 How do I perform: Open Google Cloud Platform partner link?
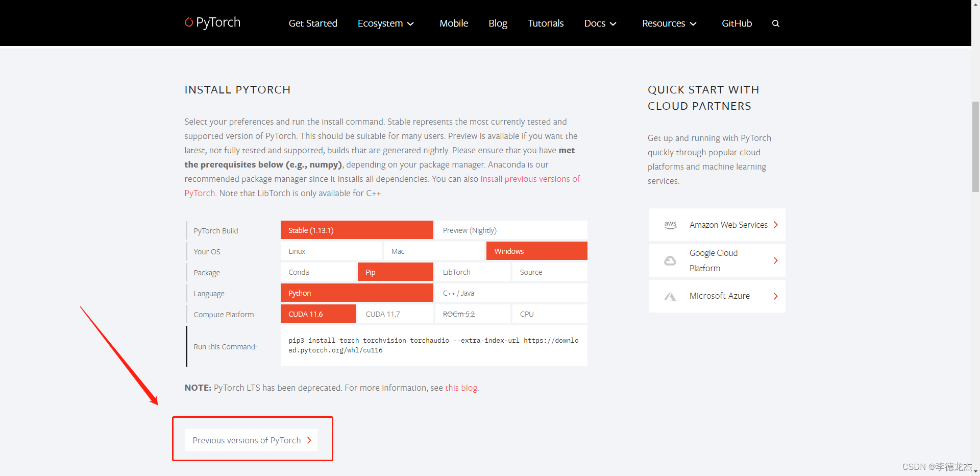[717, 260]
